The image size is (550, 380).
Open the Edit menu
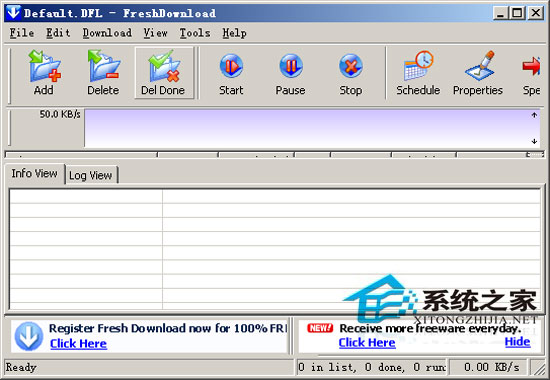coord(58,33)
